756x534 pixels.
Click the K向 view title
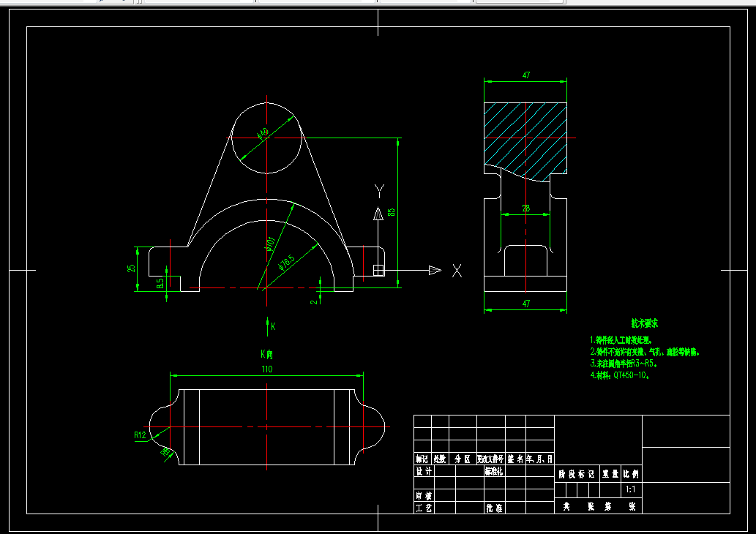266,354
